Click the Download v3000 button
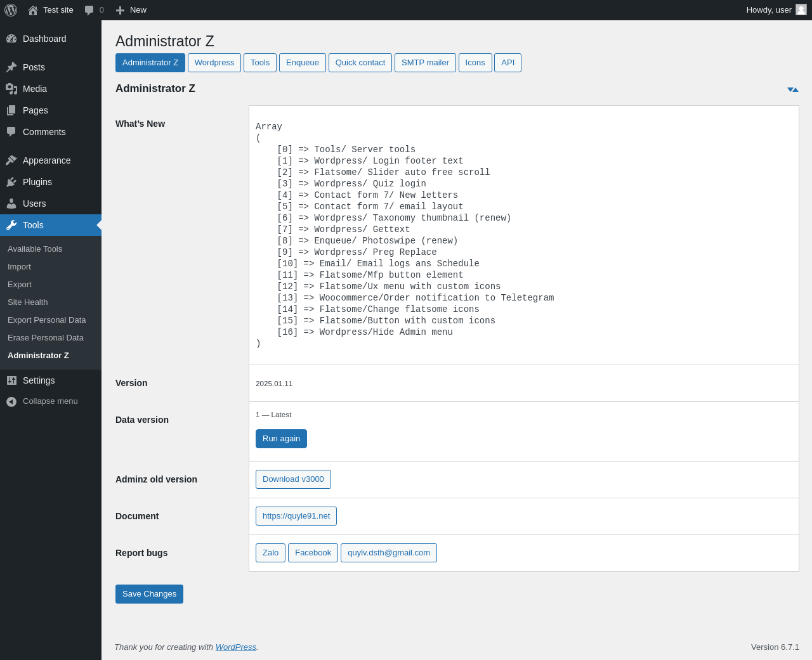812x660 pixels. (x=293, y=479)
